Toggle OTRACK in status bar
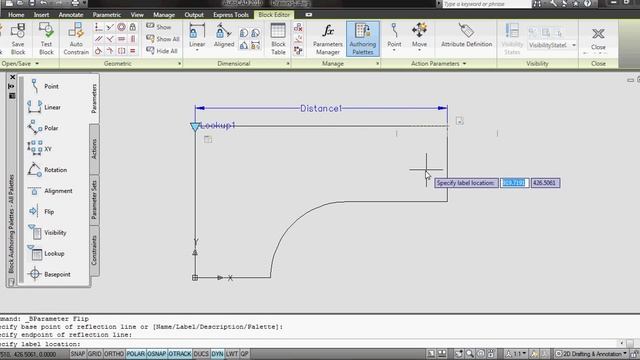This screenshot has width=640, height=360. pyautogui.click(x=180, y=354)
